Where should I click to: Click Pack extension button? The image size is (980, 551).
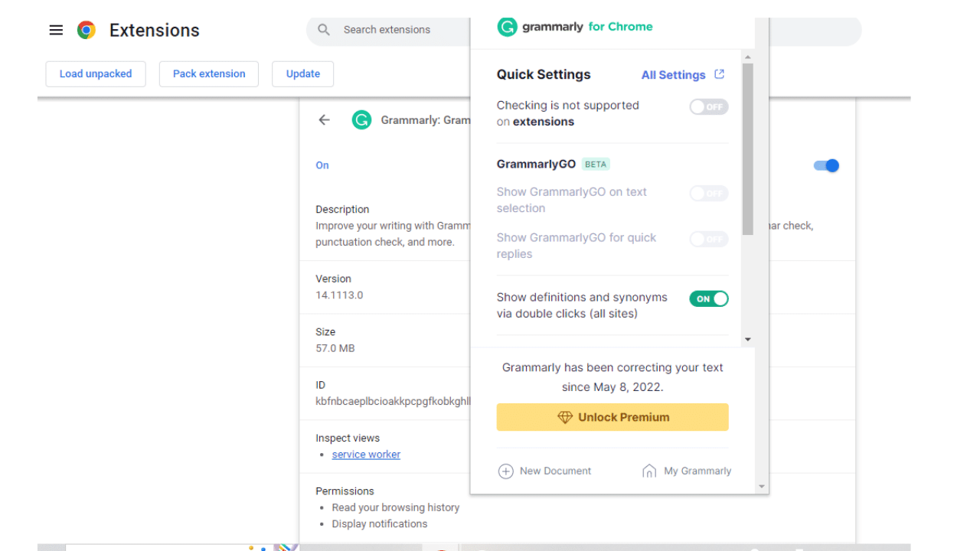pos(209,73)
